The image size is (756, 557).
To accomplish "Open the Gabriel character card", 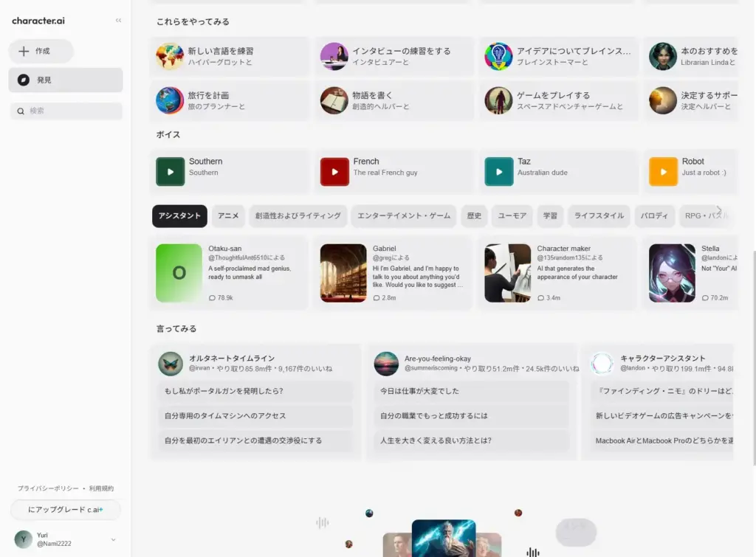I will pos(393,272).
